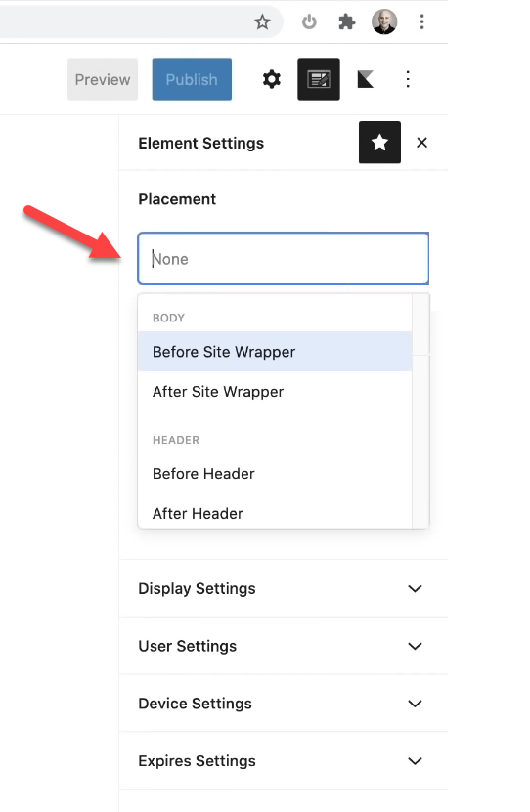The height and width of the screenshot is (812, 530).
Task: Expand the Device Settings section
Action: click(284, 704)
